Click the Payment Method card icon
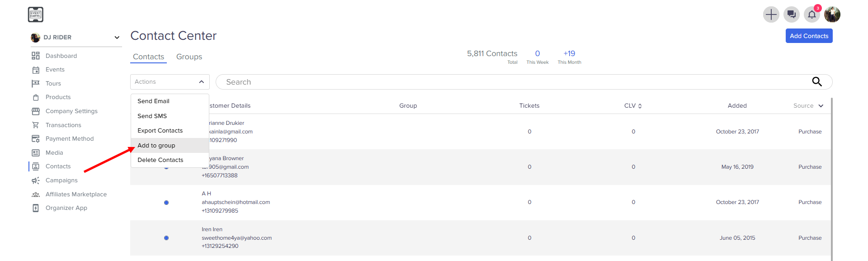 36,139
